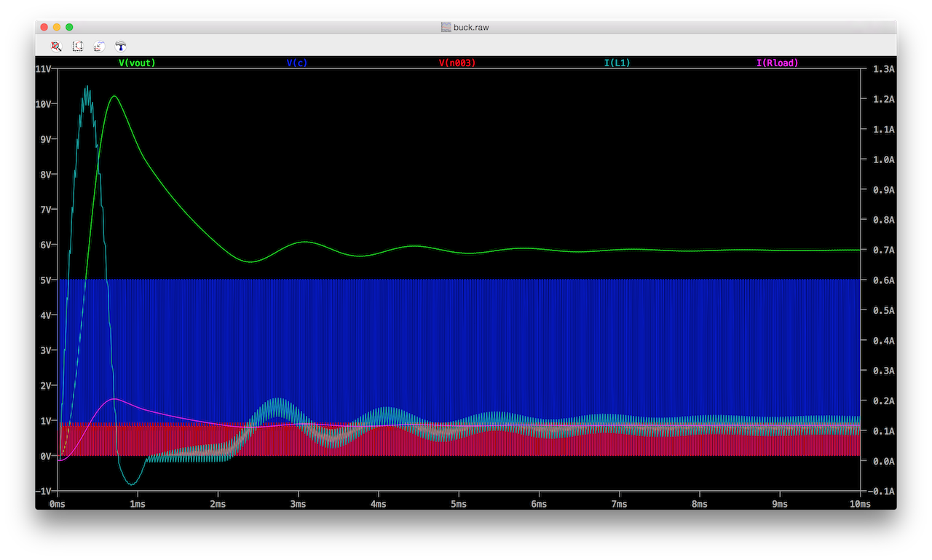The width and height of the screenshot is (932, 560).
Task: Click the peak of the green V(vout) curve
Action: pos(114,96)
